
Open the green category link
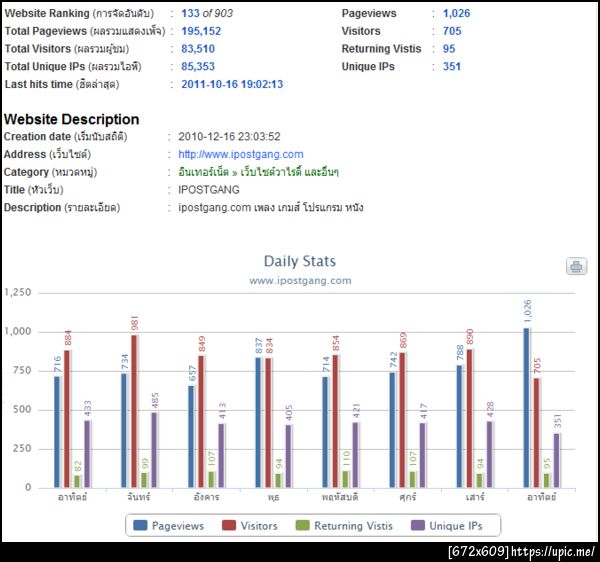(258, 172)
